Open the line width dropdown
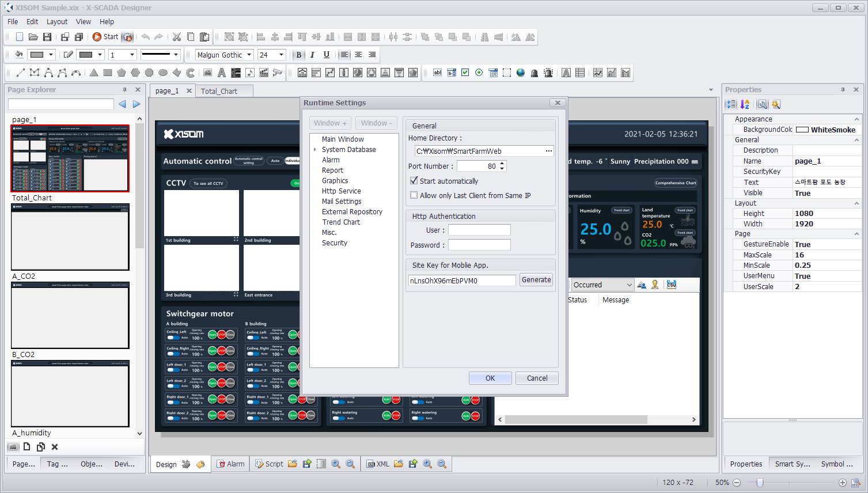The image size is (868, 493). [132, 55]
